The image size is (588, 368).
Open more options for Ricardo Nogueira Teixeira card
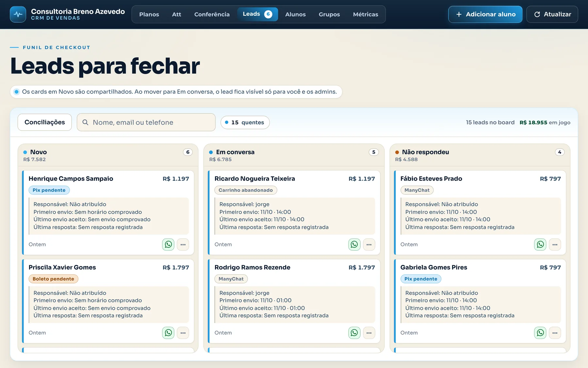[369, 244]
